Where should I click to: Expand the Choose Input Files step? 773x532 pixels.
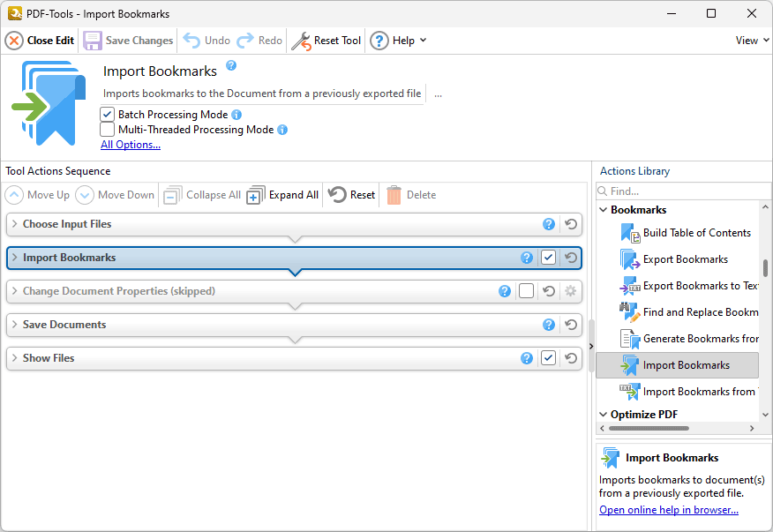click(x=15, y=224)
